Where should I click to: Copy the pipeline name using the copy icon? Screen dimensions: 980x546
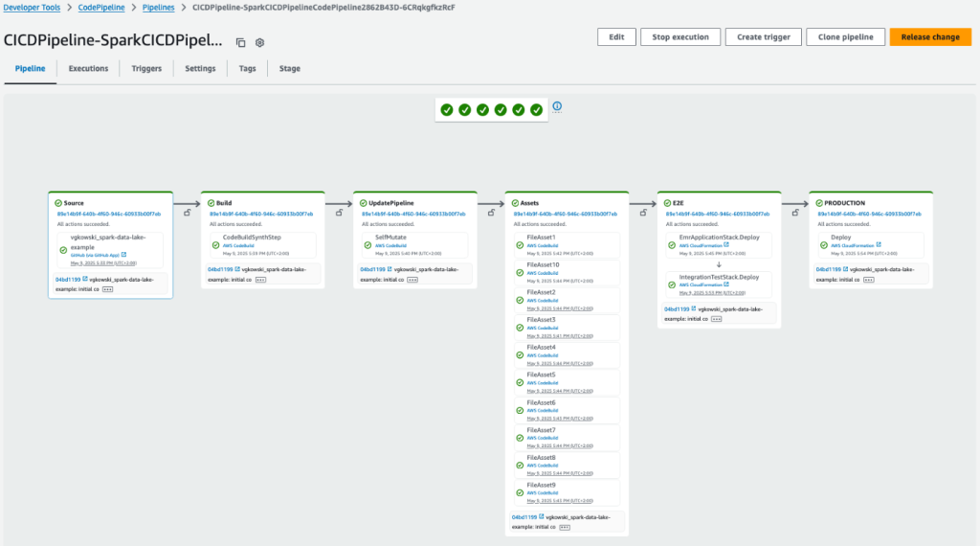point(241,42)
